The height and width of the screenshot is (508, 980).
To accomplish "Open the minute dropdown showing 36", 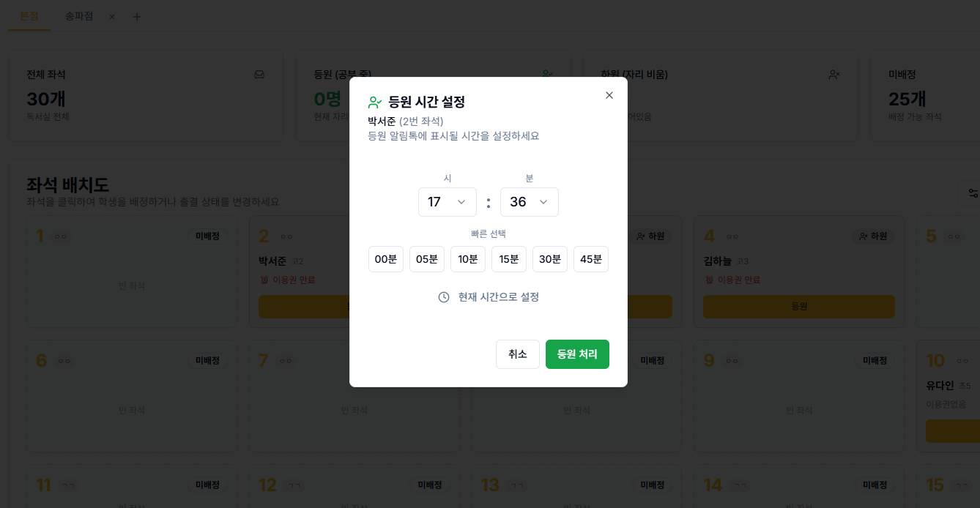I will click(530, 202).
